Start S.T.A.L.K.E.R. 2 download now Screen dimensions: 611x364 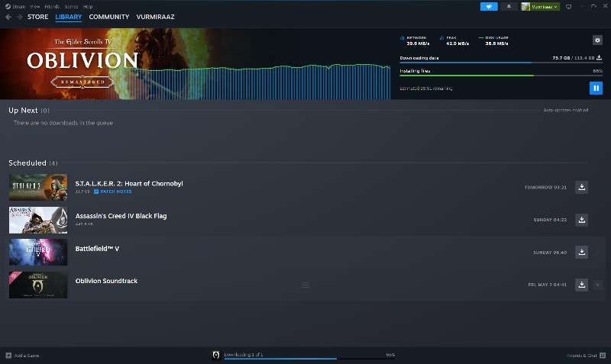pyautogui.click(x=581, y=187)
